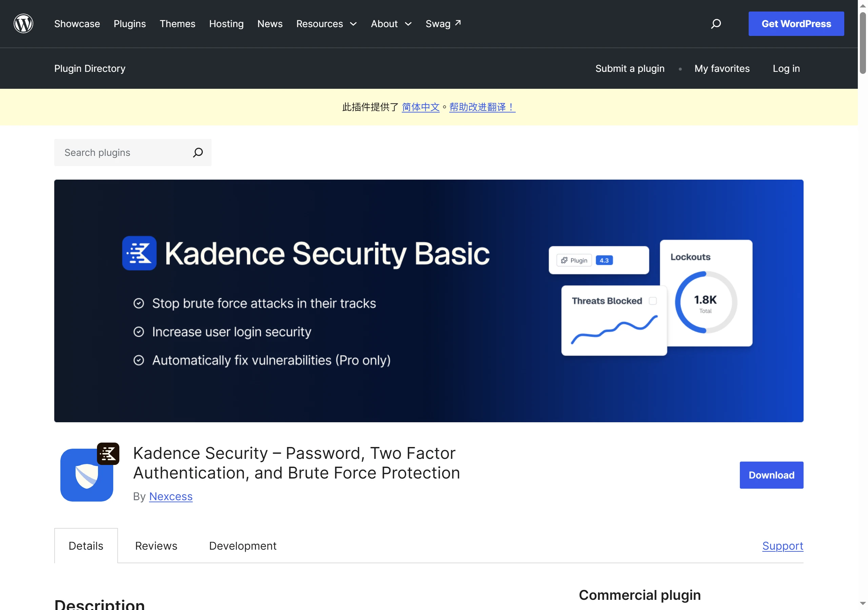Click the 帮助改进翻译 link
The height and width of the screenshot is (610, 868).
(x=482, y=107)
